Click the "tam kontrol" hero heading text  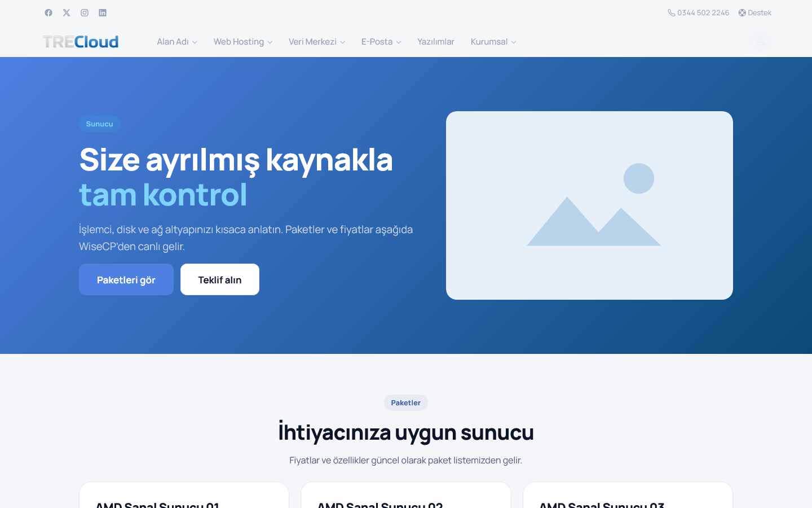163,195
